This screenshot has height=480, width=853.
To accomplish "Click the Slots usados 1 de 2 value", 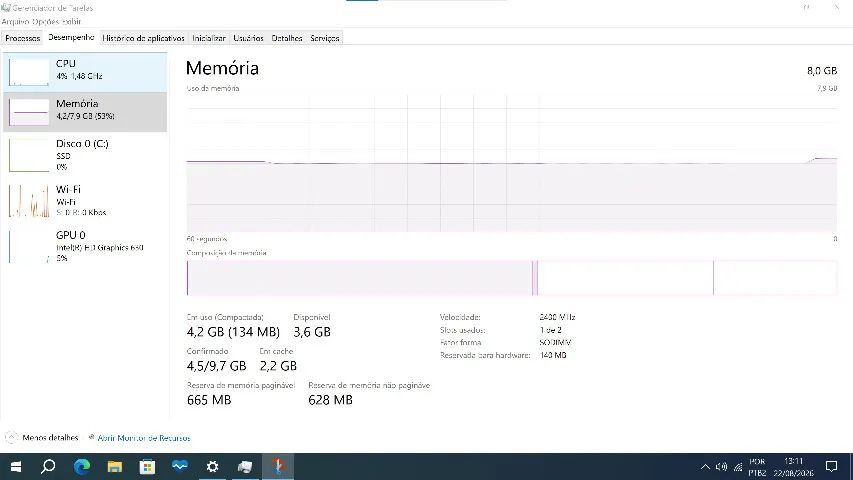I will pos(551,330).
